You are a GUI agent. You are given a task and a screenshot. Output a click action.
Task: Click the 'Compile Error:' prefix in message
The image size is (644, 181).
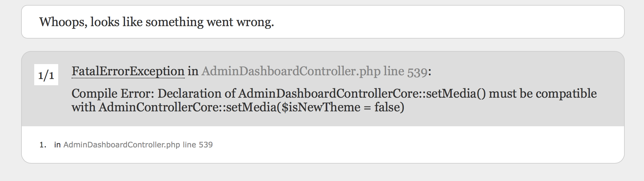(x=113, y=94)
